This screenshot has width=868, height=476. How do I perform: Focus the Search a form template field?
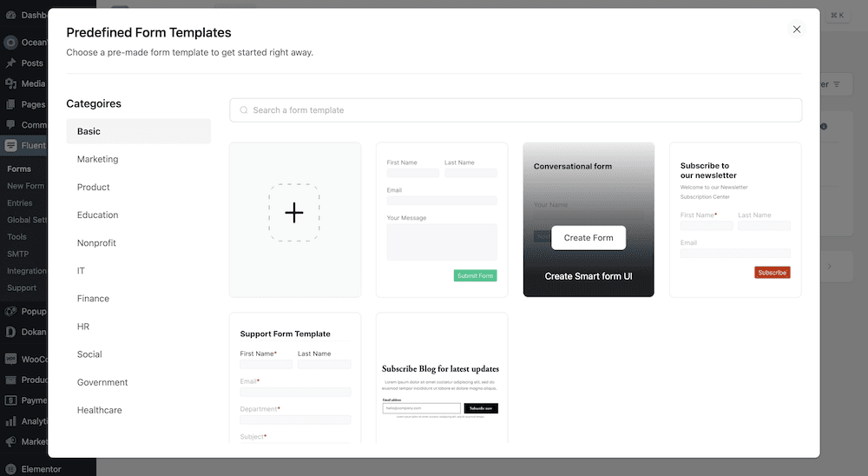[516, 110]
